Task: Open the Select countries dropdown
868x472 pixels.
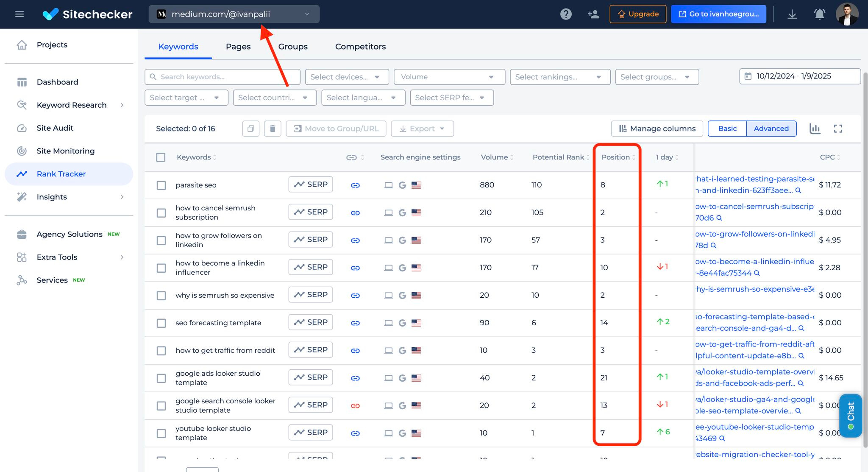Action: pyautogui.click(x=275, y=98)
